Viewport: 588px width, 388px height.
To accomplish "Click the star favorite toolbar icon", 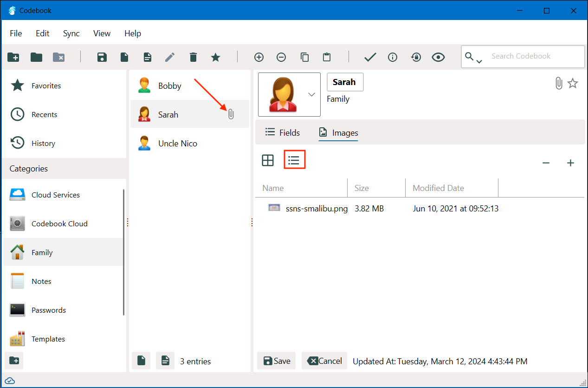I will pos(215,57).
